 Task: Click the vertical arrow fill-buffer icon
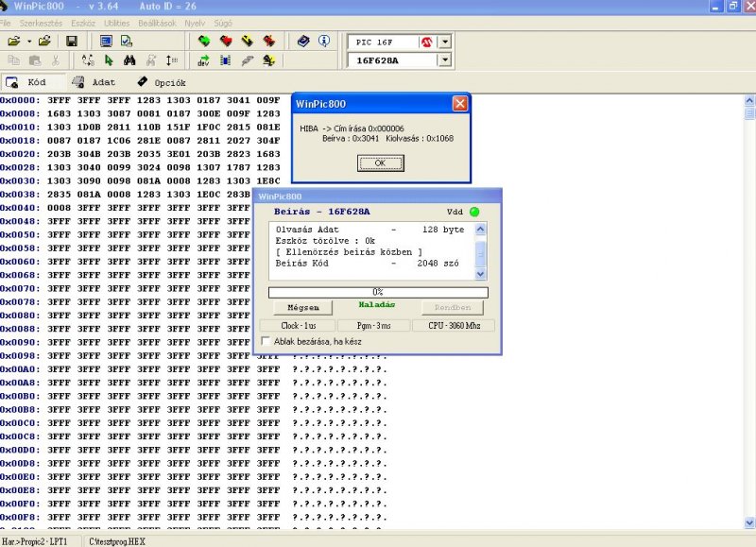(x=172, y=60)
